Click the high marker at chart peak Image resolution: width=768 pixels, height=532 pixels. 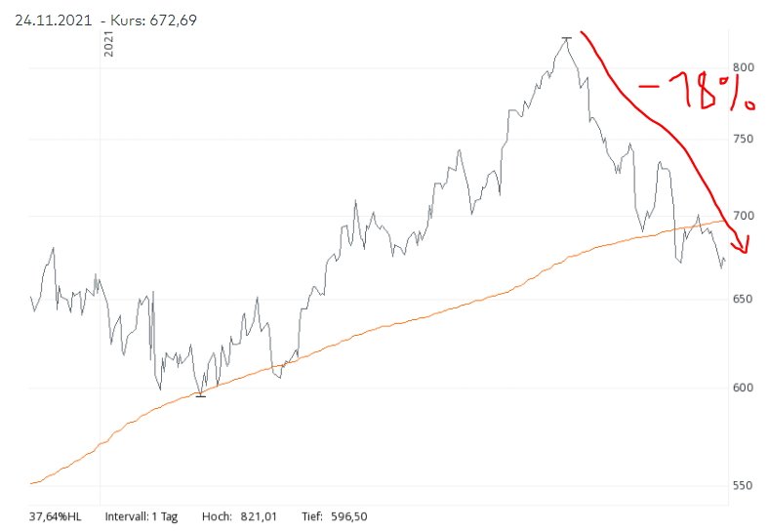pos(567,38)
